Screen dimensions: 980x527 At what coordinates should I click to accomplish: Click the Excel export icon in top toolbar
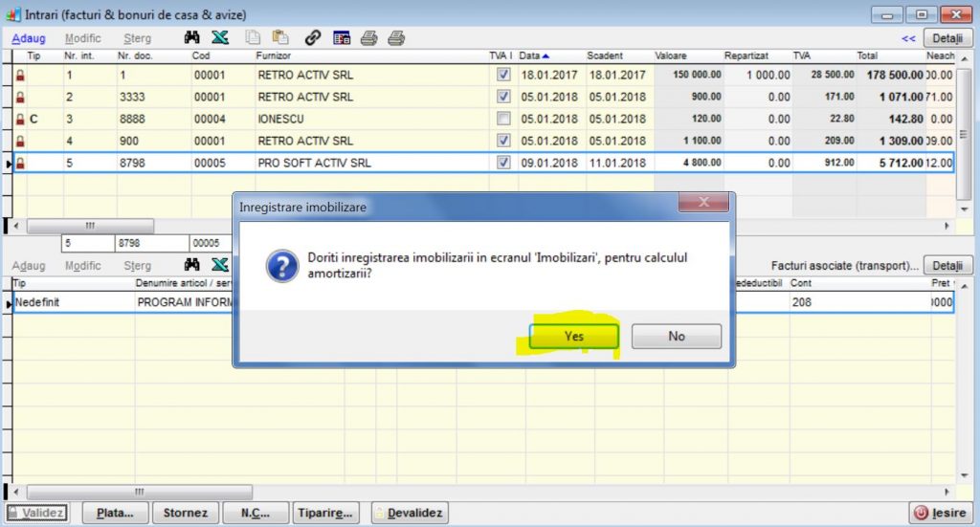click(219, 38)
